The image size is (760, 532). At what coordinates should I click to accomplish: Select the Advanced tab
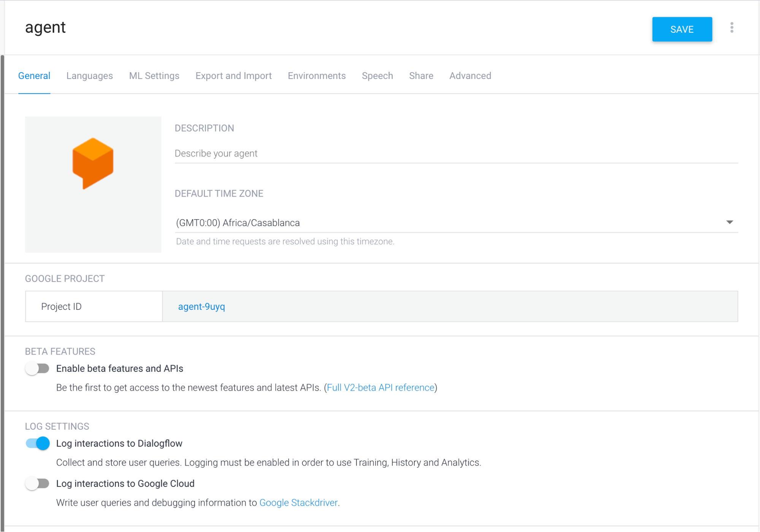click(470, 76)
